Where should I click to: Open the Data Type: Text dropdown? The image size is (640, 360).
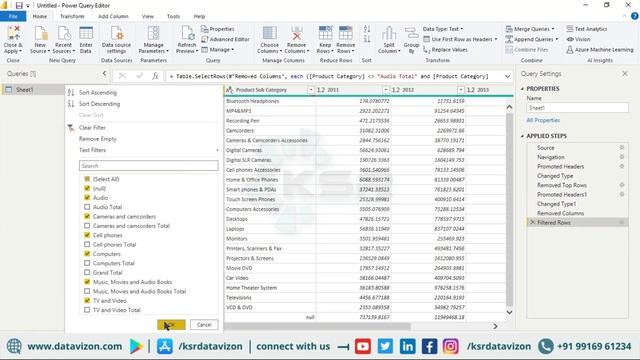click(443, 29)
